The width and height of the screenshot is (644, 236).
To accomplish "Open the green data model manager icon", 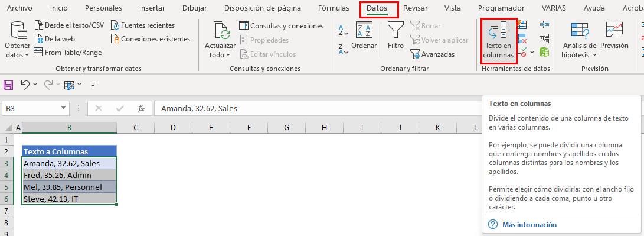I will click(x=544, y=52).
